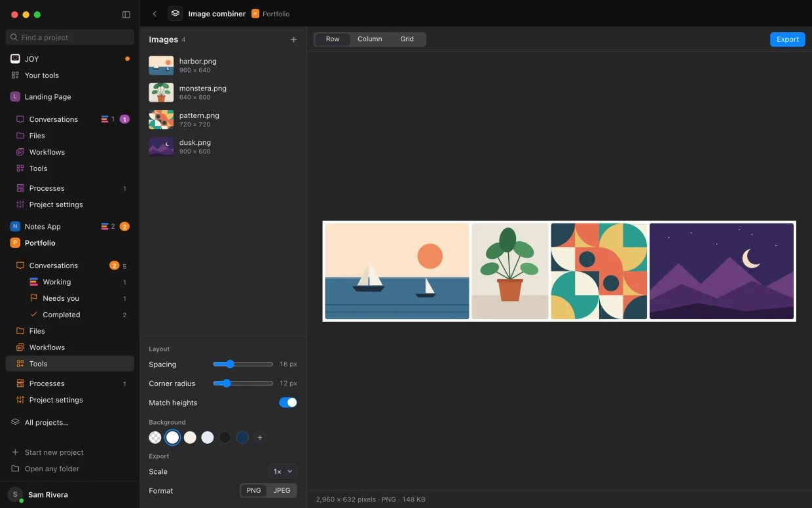812x508 pixels.
Task: Open Landing Page Workflows icon
Action: (x=20, y=152)
